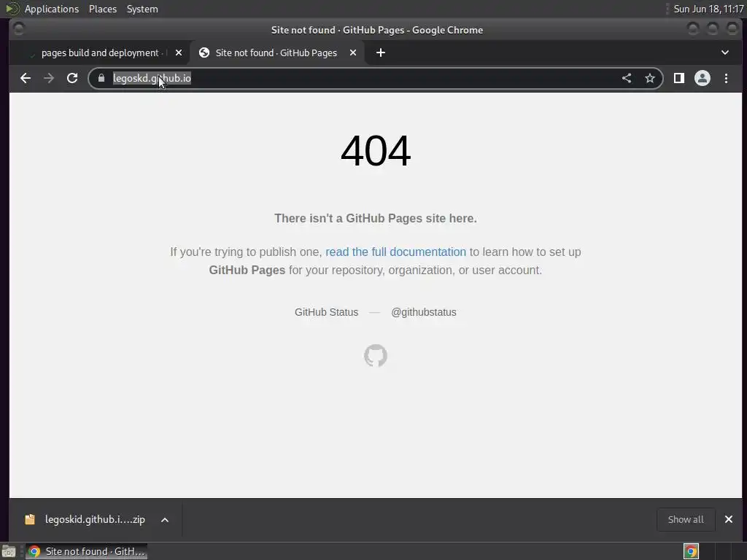Click the forward navigation arrow
Image resolution: width=747 pixels, height=560 pixels.
(x=49, y=79)
